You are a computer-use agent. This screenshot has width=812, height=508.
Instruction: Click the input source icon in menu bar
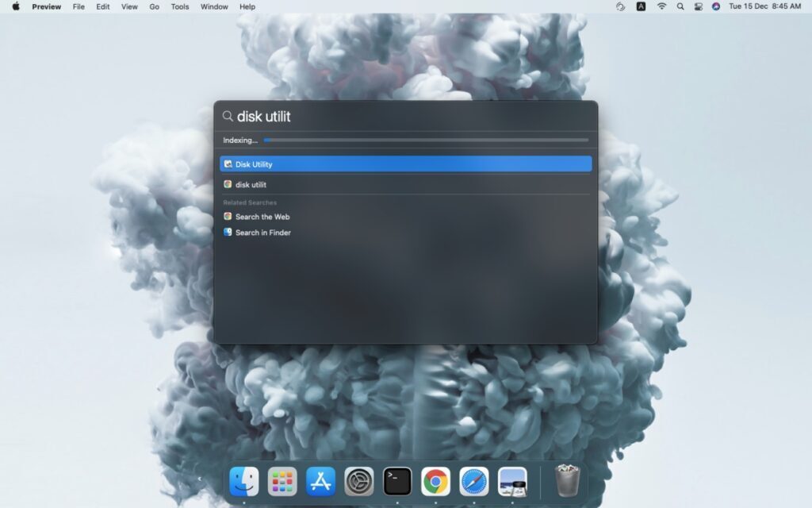pos(641,7)
